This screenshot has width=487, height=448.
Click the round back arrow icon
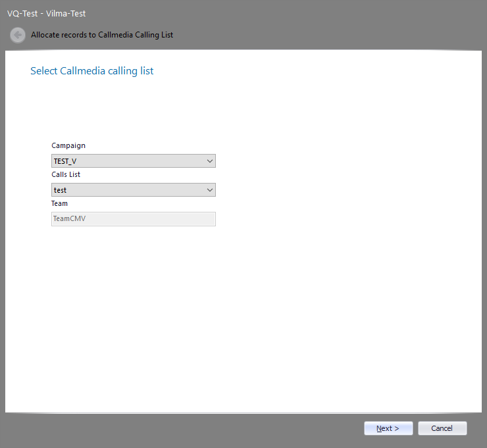[x=18, y=35]
